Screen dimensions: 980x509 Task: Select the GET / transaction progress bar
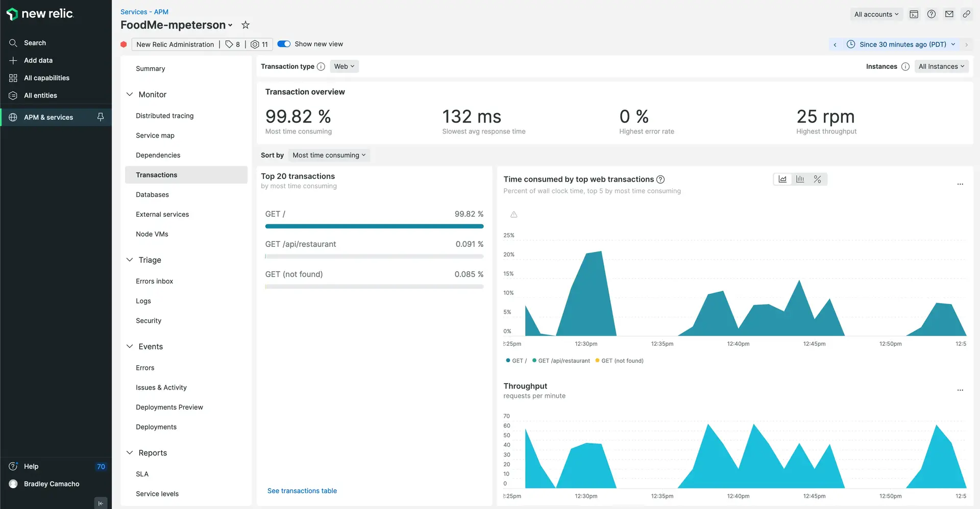point(374,226)
